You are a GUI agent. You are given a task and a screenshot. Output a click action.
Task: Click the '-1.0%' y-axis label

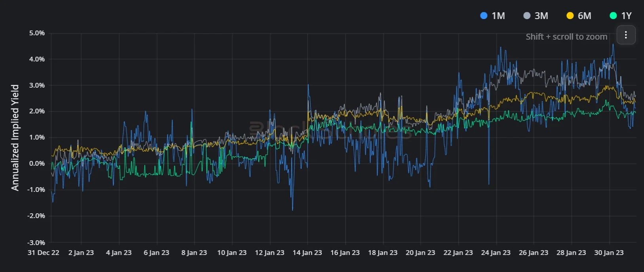[36, 190]
